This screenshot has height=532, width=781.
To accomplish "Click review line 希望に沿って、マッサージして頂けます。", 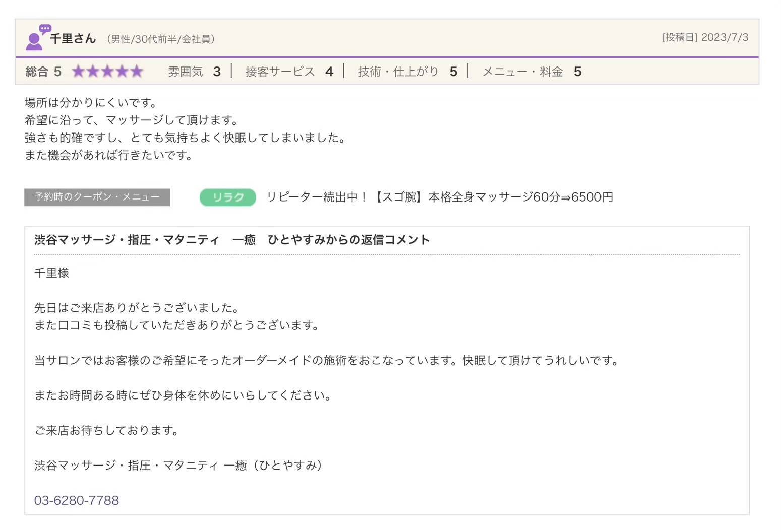I will tap(133, 120).
